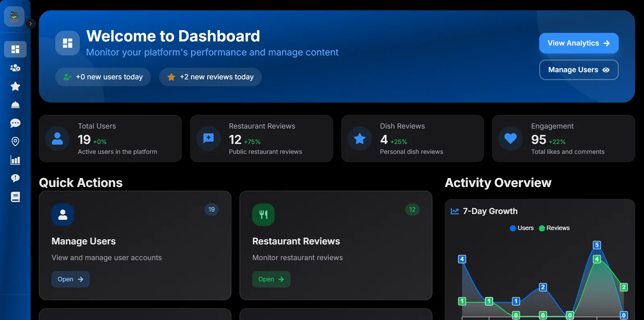The height and width of the screenshot is (320, 644).
Task: Click the "+25%" dish reviews growth value
Action: tap(399, 142)
